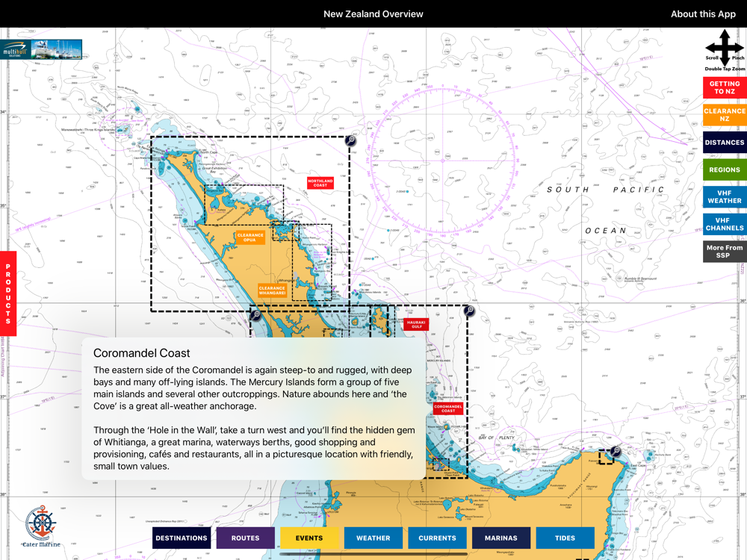Tap magnifier at Hauraki Gulf box's right corner
The image size is (747, 560).
click(469, 311)
